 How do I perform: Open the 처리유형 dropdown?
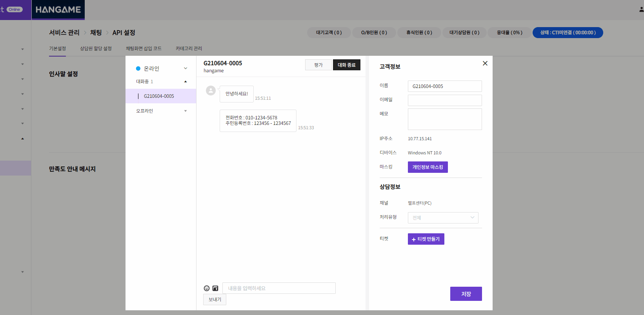443,218
